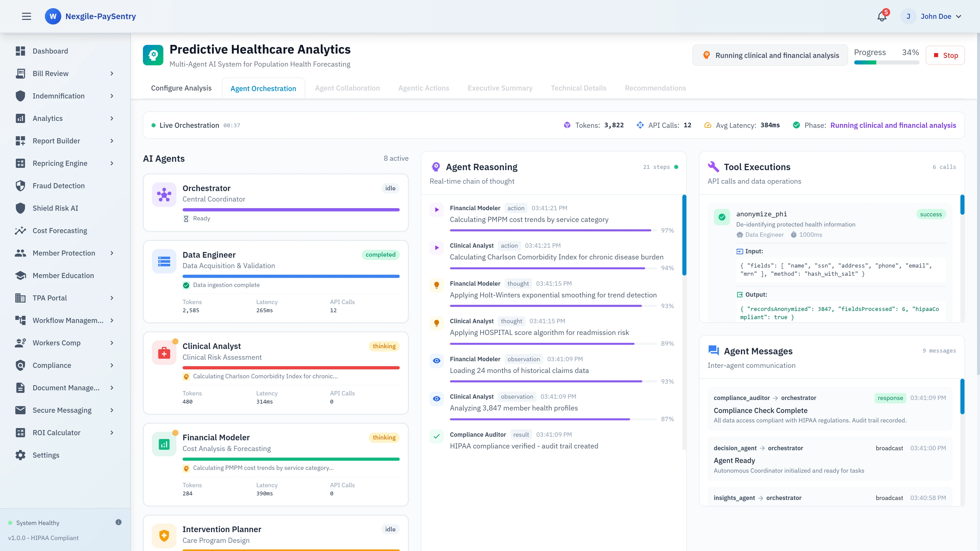The image size is (980, 551).
Task: Click the Tool Executions wrench icon
Action: [714, 167]
